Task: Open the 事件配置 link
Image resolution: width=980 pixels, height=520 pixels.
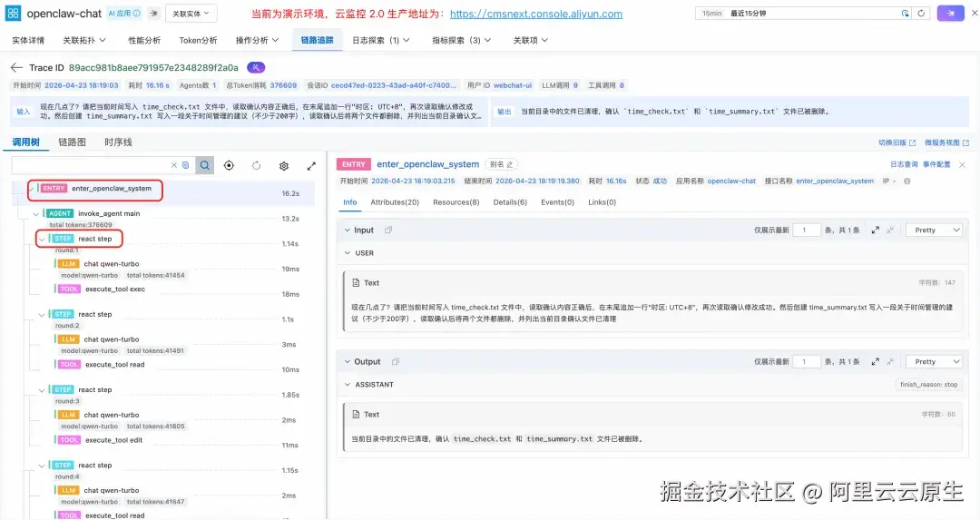Action: click(x=936, y=164)
